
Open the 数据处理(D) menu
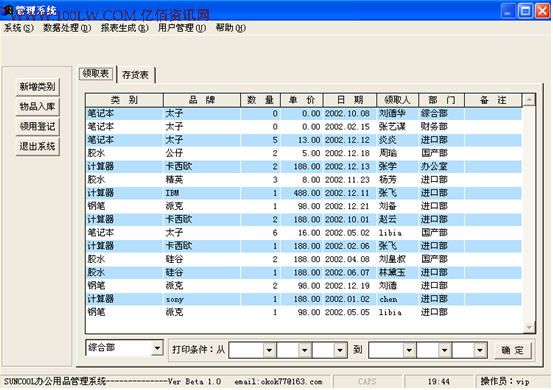click(x=67, y=28)
